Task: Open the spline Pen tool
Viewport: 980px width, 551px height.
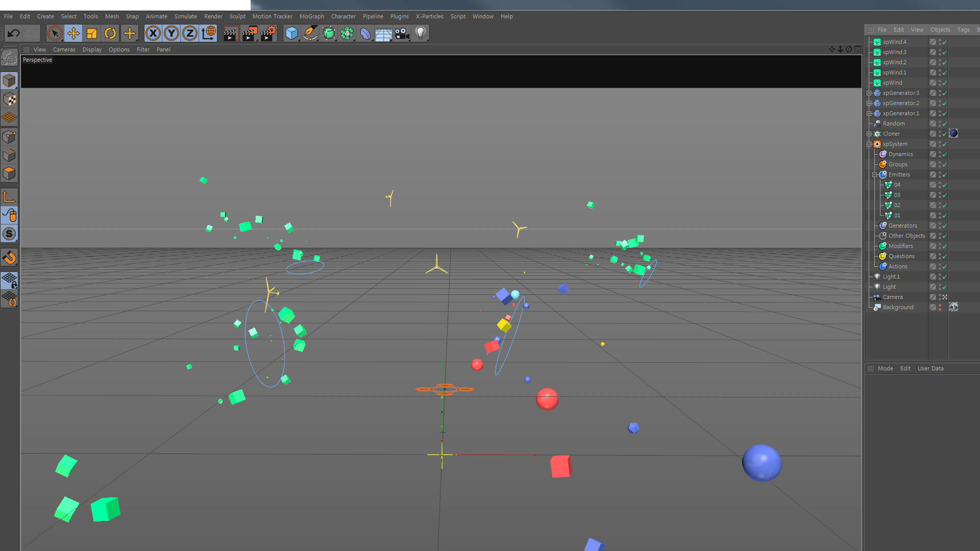Action: (310, 34)
